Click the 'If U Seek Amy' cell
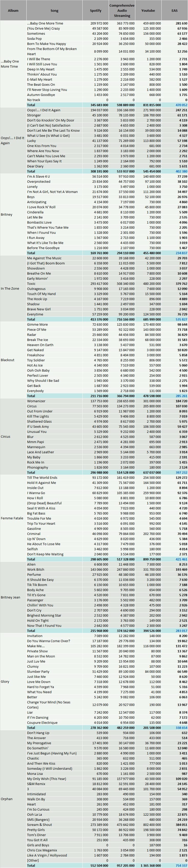188x868 pixels. pyautogui.click(x=54, y=426)
